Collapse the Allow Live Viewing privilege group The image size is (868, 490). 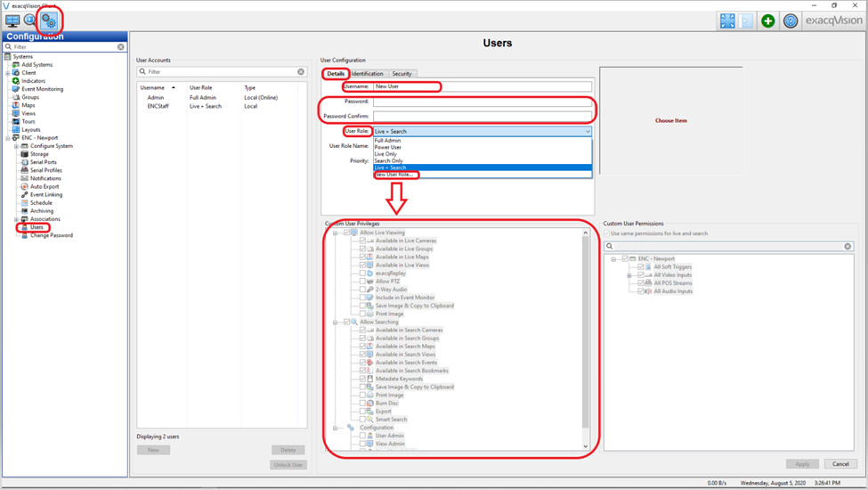coord(336,233)
